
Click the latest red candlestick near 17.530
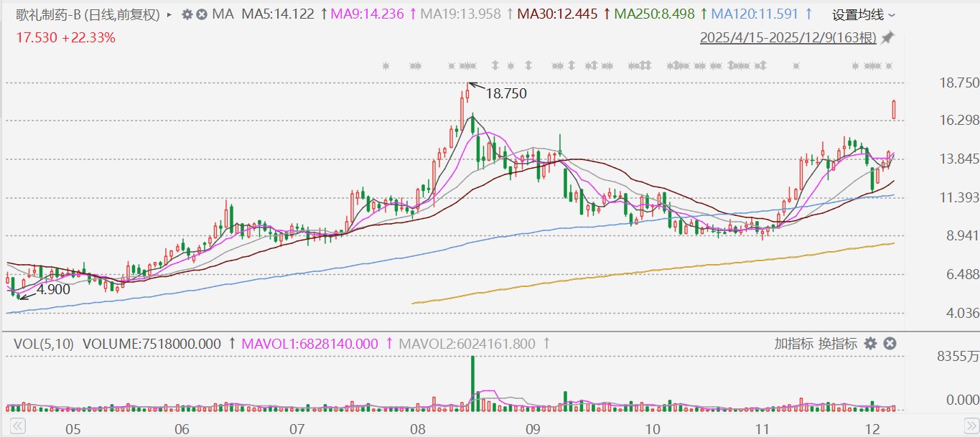tap(894, 109)
